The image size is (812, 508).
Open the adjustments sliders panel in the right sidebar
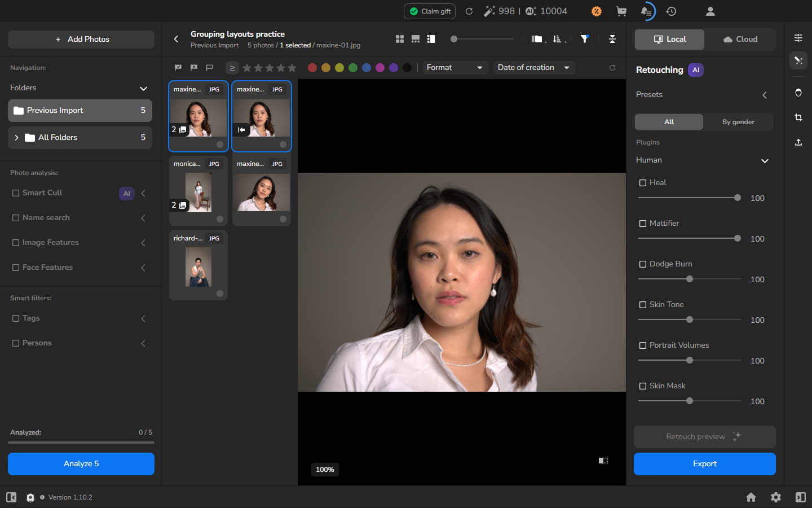coord(798,38)
